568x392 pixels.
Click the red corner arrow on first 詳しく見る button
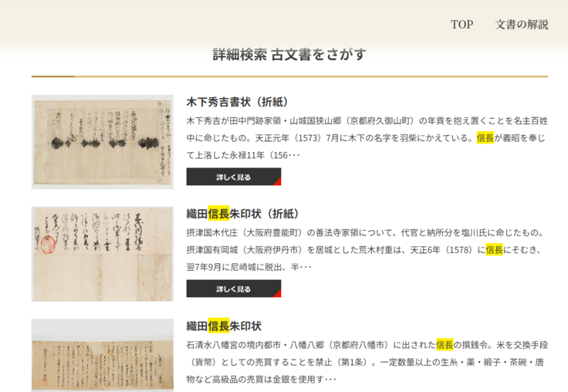click(x=276, y=181)
